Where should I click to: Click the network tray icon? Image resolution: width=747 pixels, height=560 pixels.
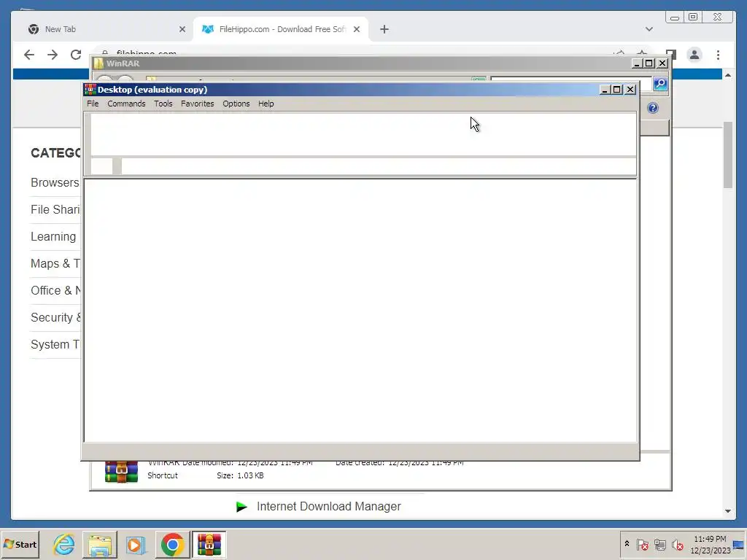(x=659, y=544)
